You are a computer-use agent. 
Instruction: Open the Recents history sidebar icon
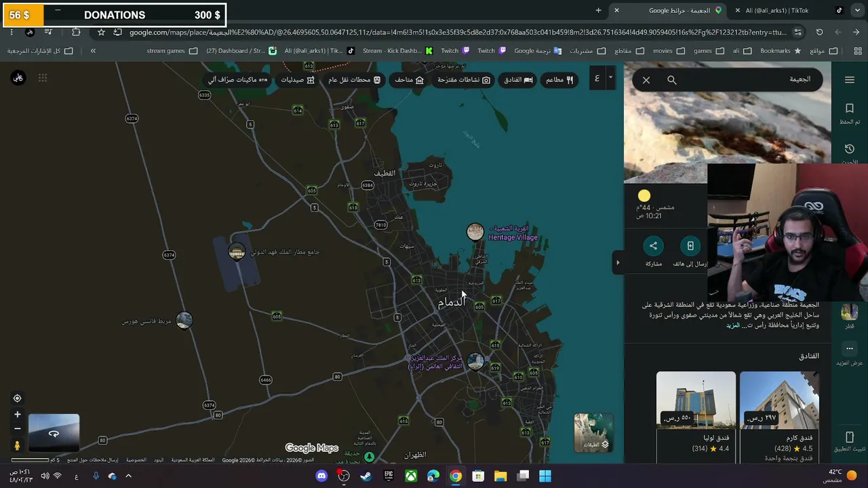850,152
